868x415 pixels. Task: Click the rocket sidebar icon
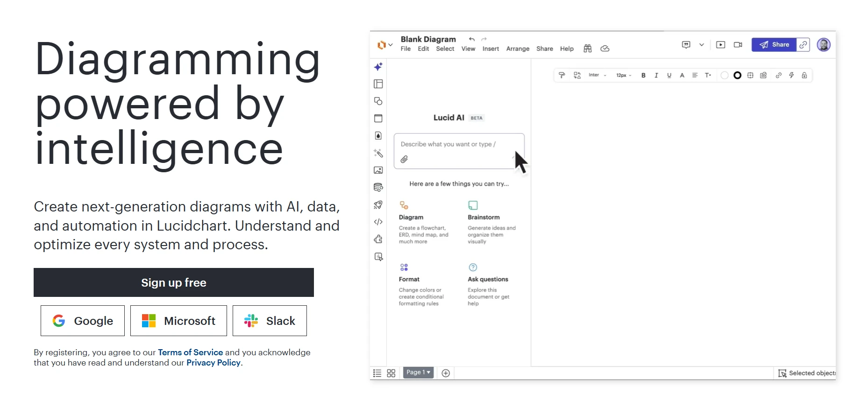[x=378, y=205]
